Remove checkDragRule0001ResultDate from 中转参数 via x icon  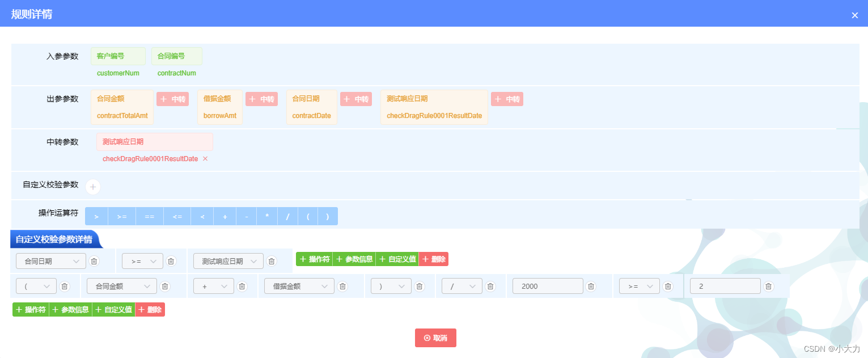point(205,159)
